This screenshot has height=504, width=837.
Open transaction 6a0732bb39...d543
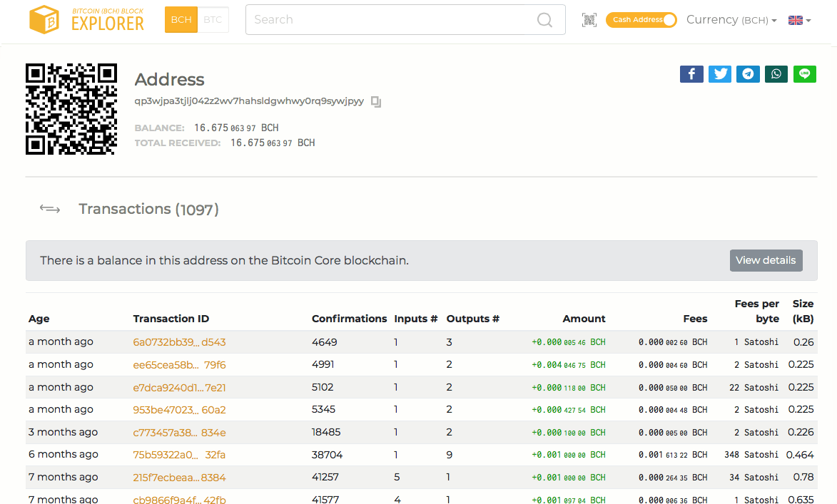point(180,341)
